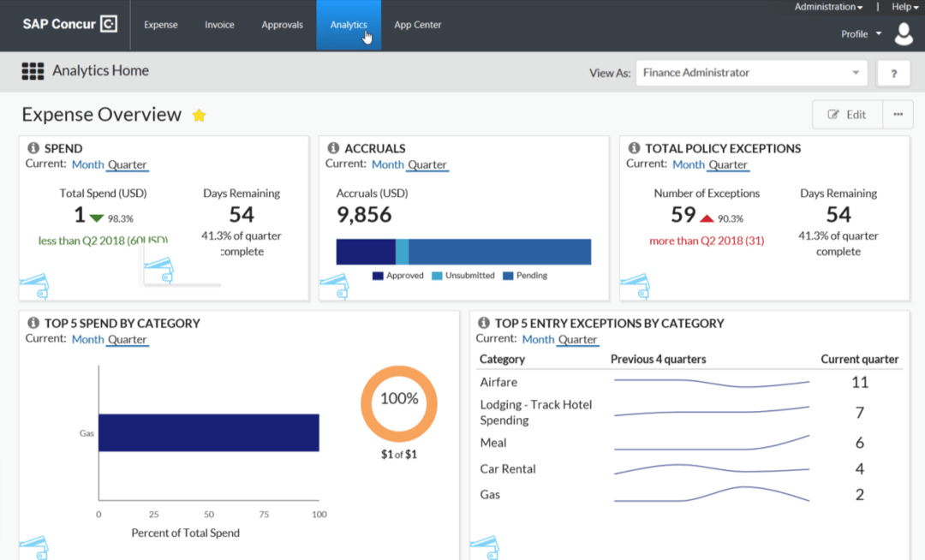Image resolution: width=925 pixels, height=560 pixels.
Task: Click the user profile avatar icon
Action: (904, 34)
